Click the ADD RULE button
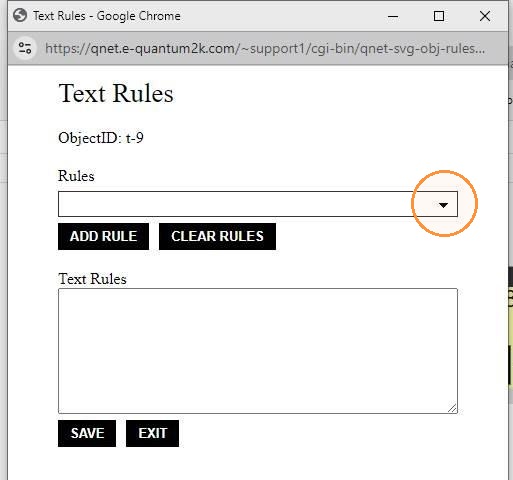This screenshot has width=513, height=480. pos(103,236)
